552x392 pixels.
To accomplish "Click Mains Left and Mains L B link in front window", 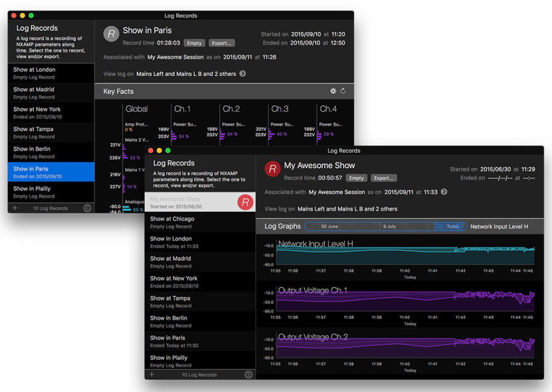I will (348, 209).
